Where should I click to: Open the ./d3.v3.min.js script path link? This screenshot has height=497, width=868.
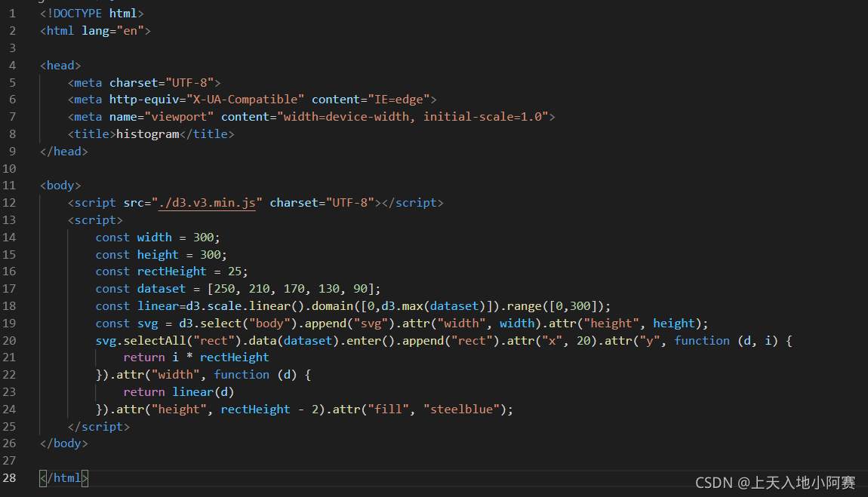click(207, 203)
